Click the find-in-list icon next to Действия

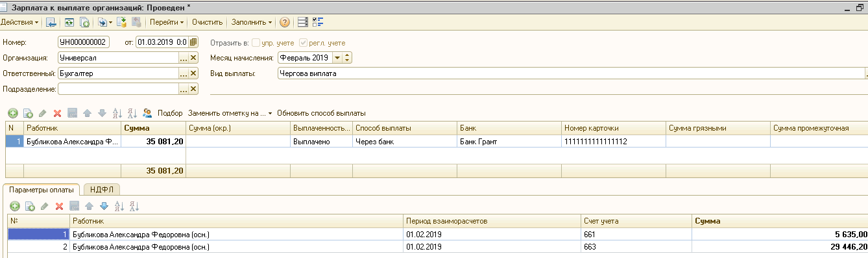click(51, 22)
